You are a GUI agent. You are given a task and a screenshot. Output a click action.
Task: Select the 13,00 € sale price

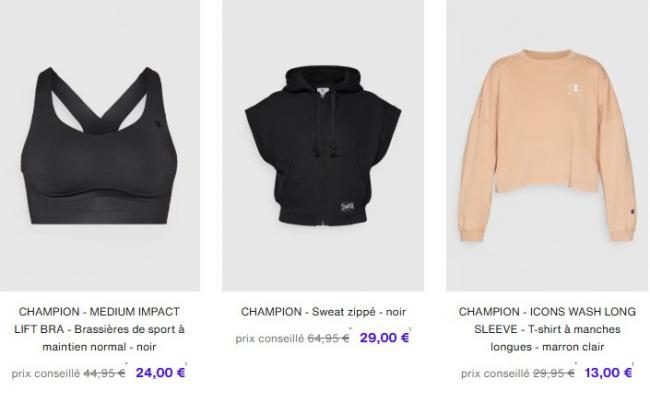[608, 373]
